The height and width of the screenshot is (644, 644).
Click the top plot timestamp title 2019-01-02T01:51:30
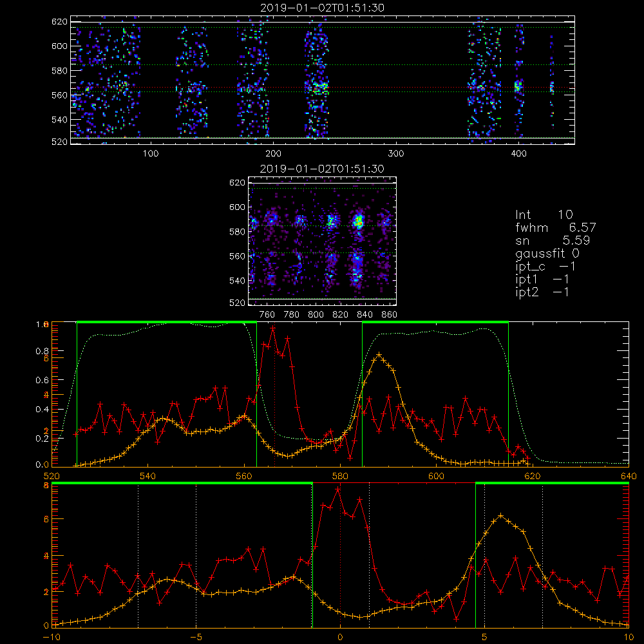click(x=323, y=8)
